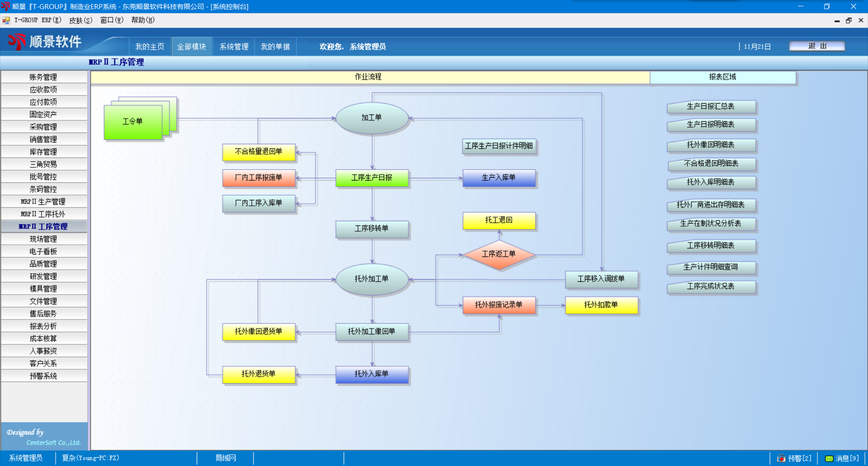
Task: Open the 工序生产日报 green node
Action: [x=372, y=178]
